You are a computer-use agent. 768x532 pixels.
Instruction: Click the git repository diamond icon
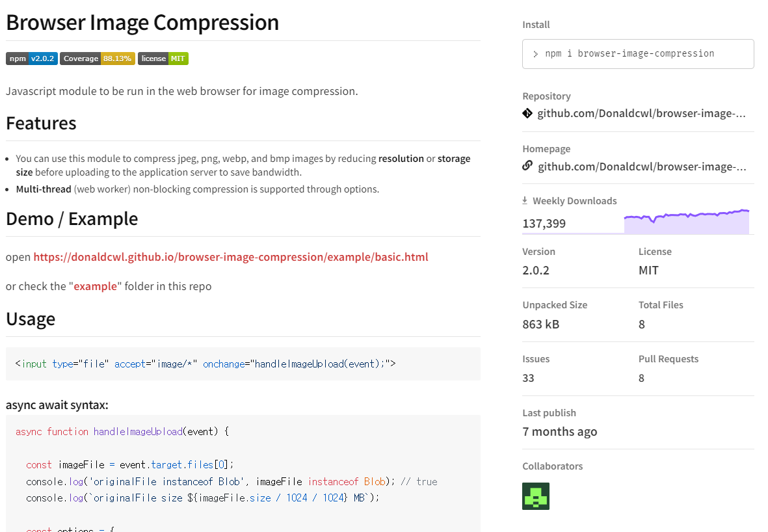coord(527,114)
